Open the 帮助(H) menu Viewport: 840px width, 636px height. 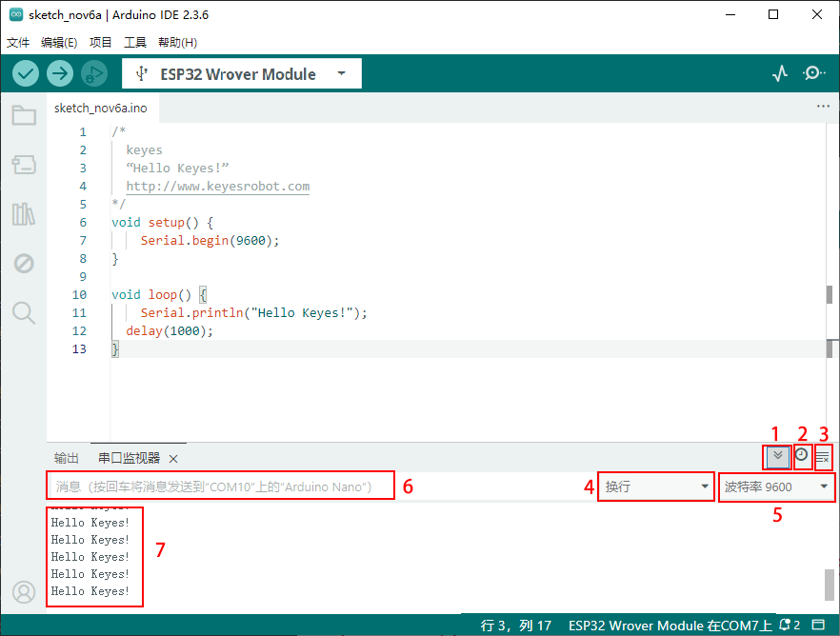tap(177, 42)
